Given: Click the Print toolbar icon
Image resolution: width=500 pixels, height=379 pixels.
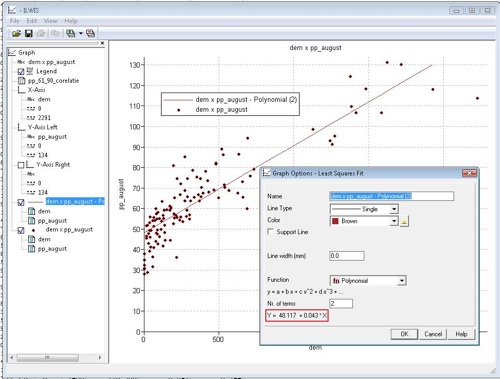Looking at the screenshot, I should 41,33.
